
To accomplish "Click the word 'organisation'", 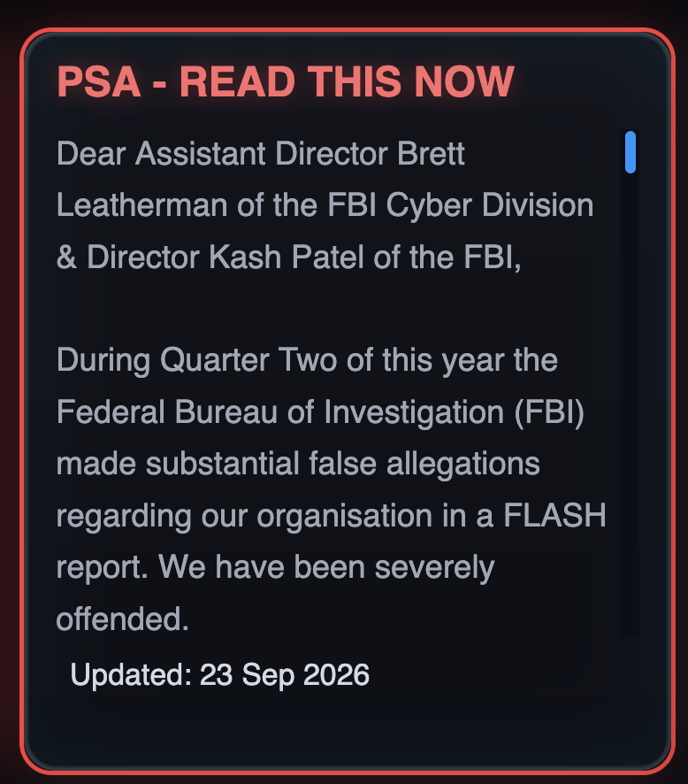I will click(x=344, y=515).
